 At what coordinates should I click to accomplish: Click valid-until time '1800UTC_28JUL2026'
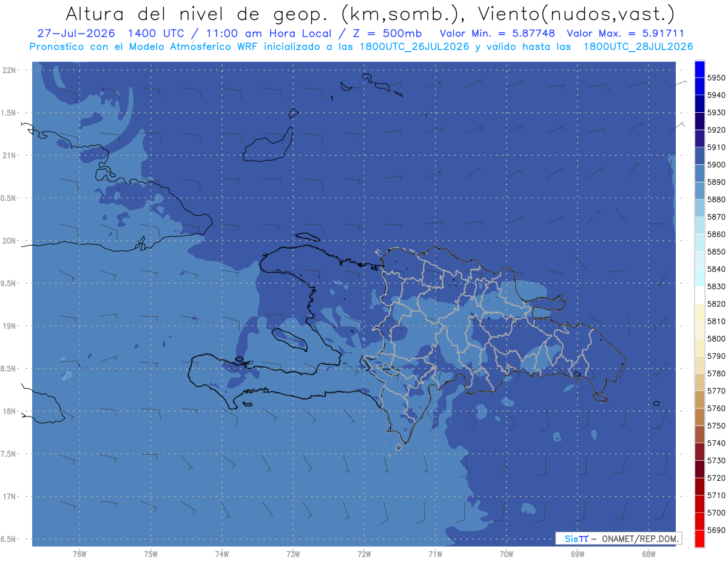pos(638,46)
